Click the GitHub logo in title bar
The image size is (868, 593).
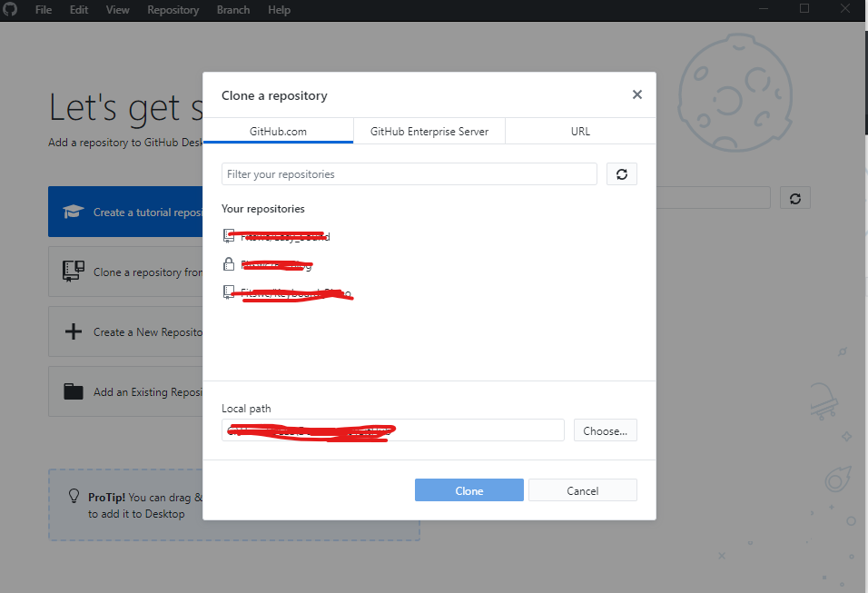point(10,9)
